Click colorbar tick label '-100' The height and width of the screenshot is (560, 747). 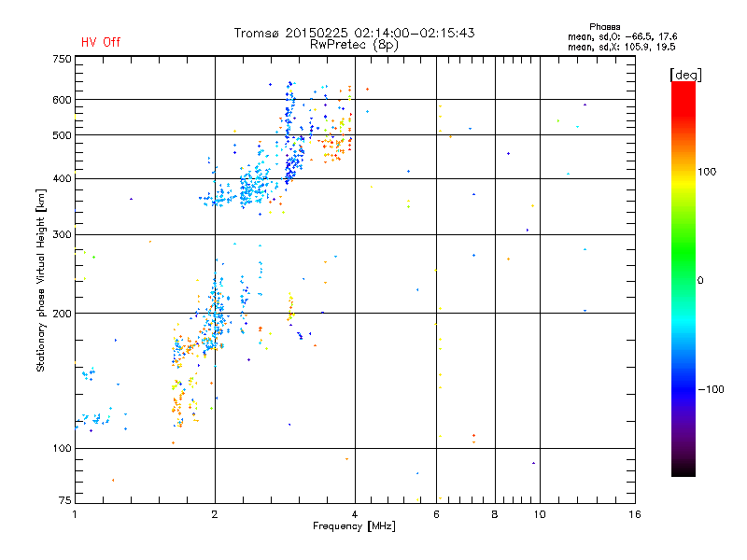coord(711,389)
